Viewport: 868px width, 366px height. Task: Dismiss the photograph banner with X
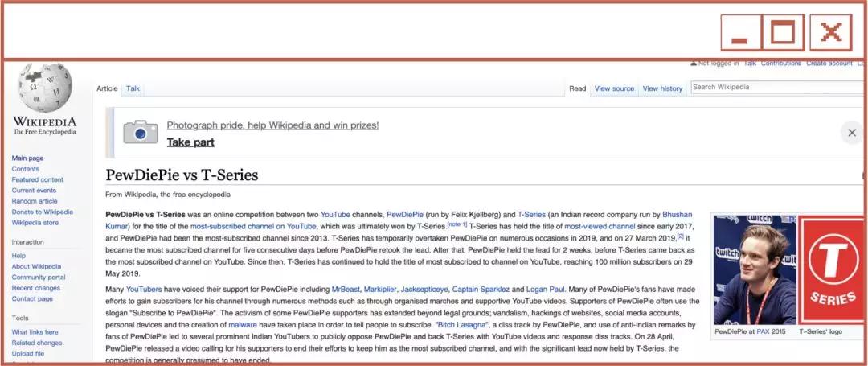[x=852, y=133]
